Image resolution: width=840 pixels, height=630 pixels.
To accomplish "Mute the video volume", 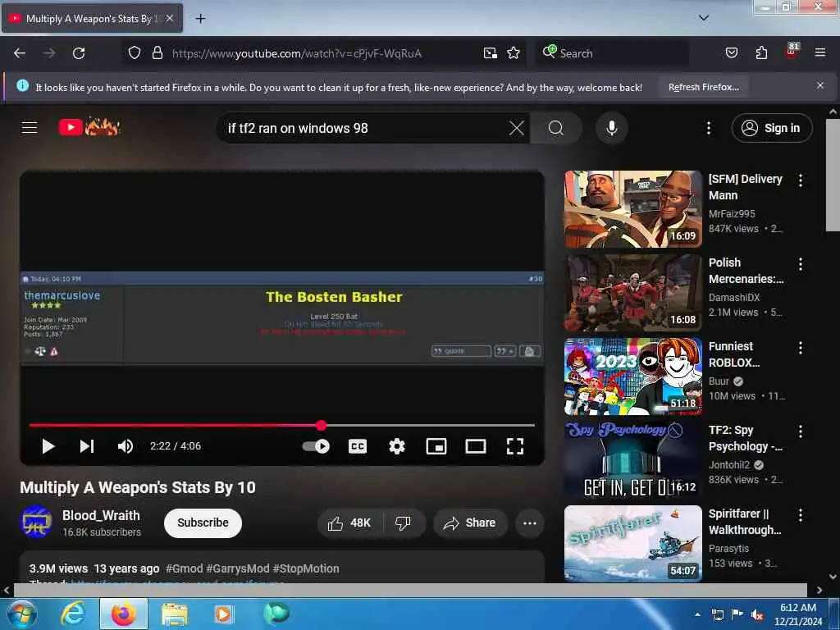I will pos(126,446).
